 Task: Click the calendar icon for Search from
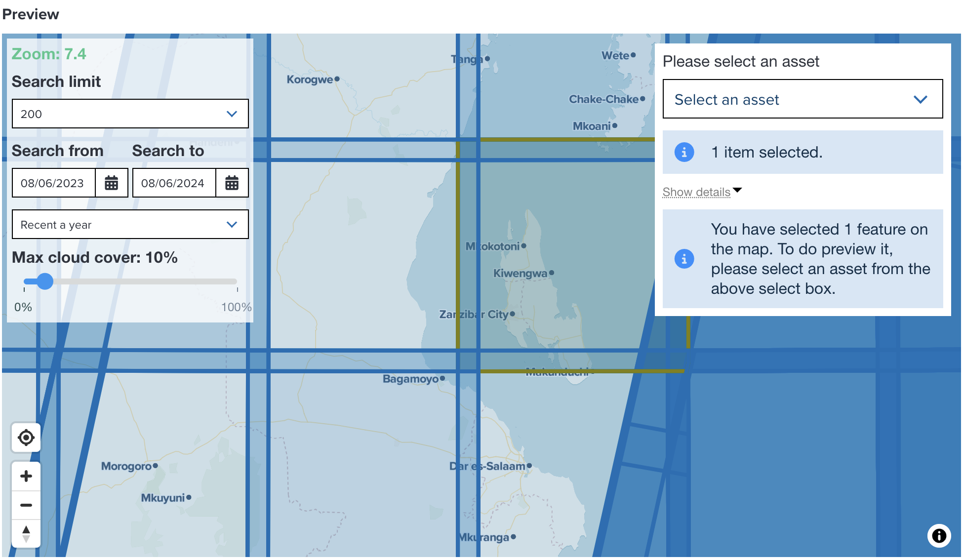[112, 183]
